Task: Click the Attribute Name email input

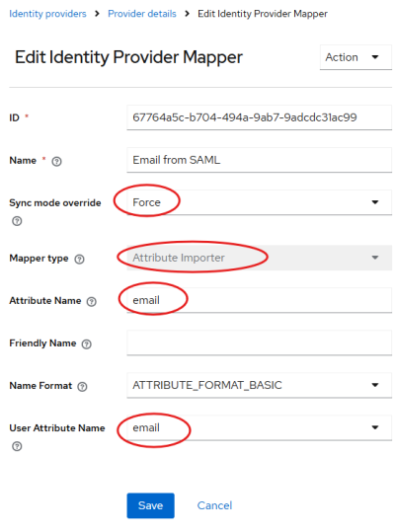Action: 260,300
